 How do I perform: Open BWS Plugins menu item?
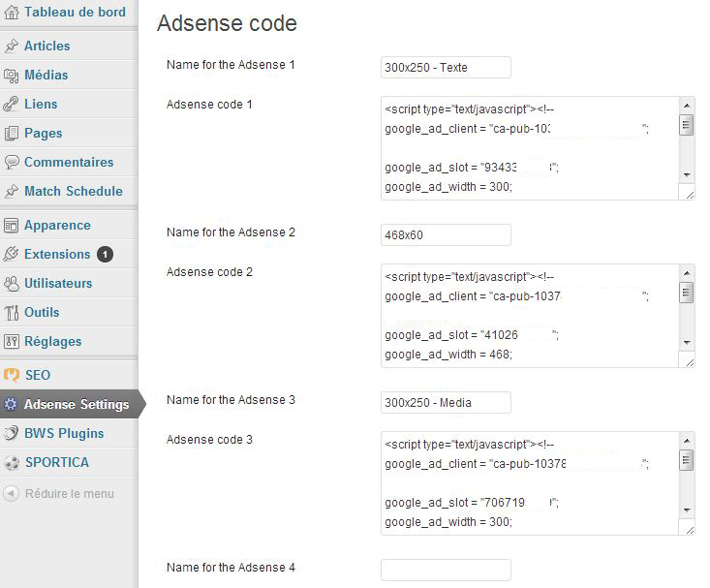(x=69, y=433)
